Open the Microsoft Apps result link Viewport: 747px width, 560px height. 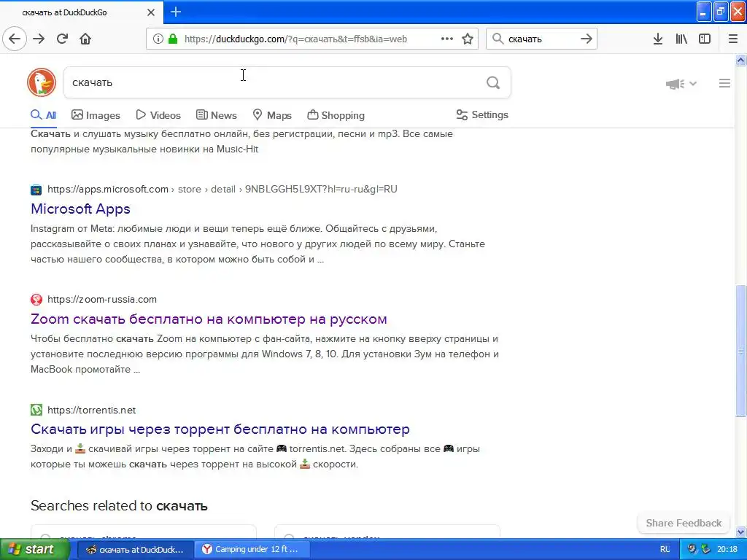pos(80,209)
